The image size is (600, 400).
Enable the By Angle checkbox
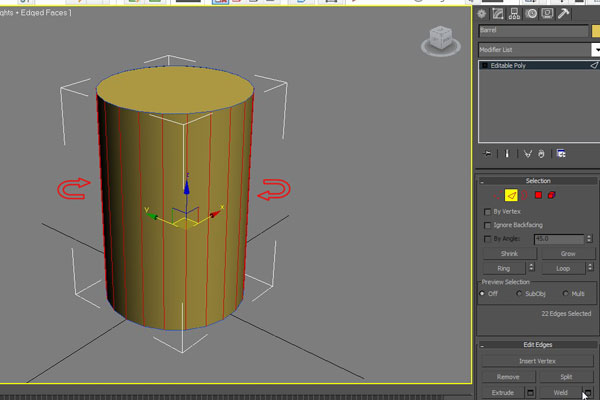pyautogui.click(x=488, y=239)
